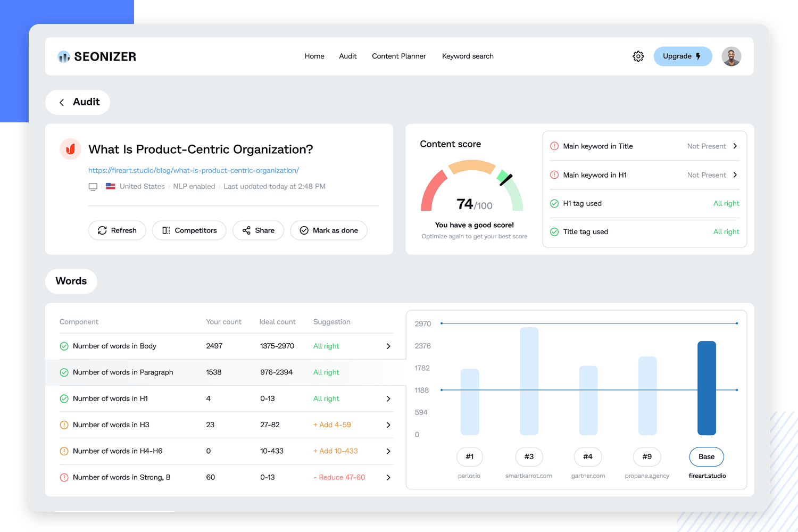Open the Competitors view
The height and width of the screenshot is (532, 798).
pyautogui.click(x=189, y=230)
